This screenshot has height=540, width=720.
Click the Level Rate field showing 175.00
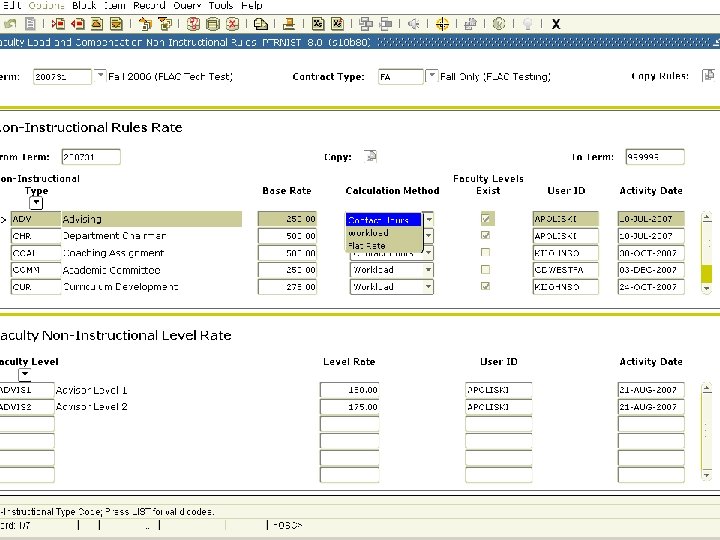[349, 407]
